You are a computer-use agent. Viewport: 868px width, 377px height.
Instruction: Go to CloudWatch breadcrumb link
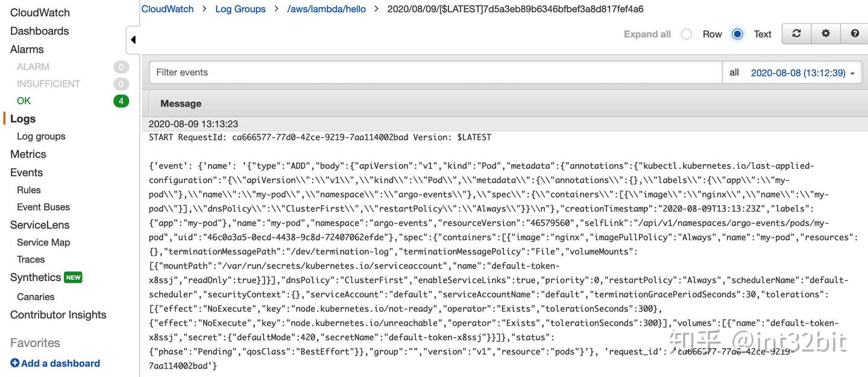click(x=168, y=9)
